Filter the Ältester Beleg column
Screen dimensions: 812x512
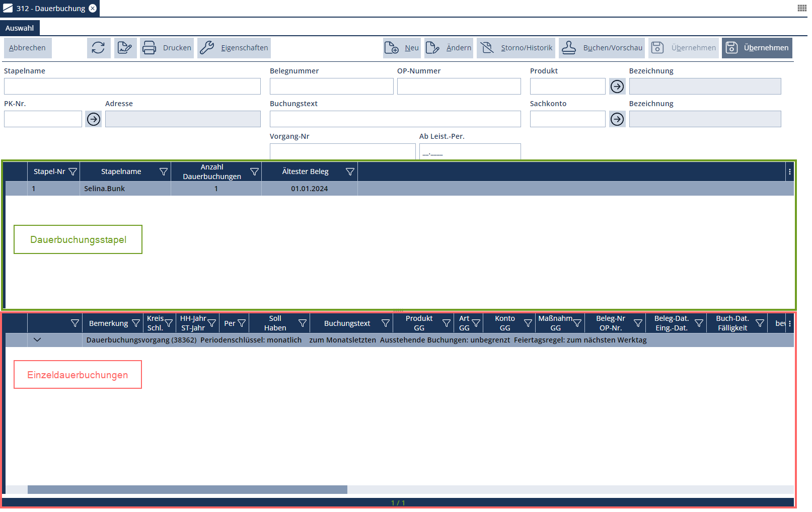coord(350,172)
